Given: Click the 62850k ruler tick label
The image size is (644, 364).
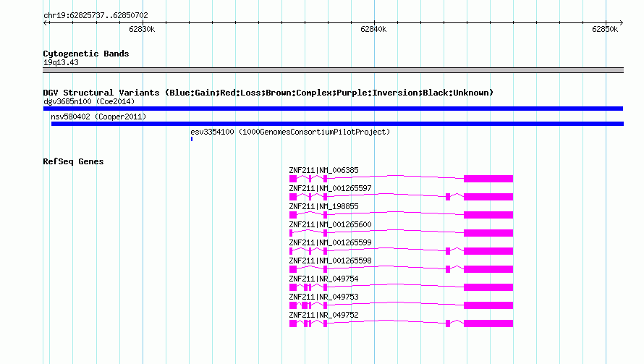Looking at the screenshot, I should click(x=605, y=29).
